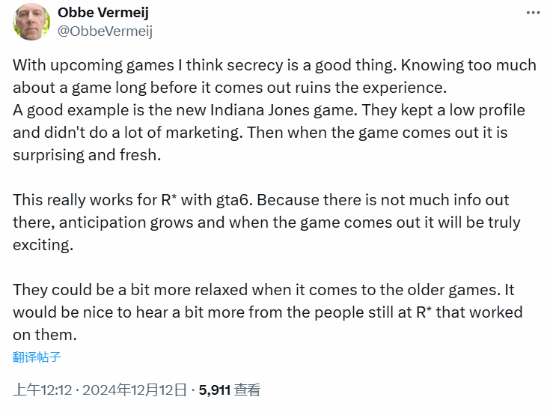Click the word 查看 beside view count
This screenshot has width=550, height=412.
click(247, 390)
